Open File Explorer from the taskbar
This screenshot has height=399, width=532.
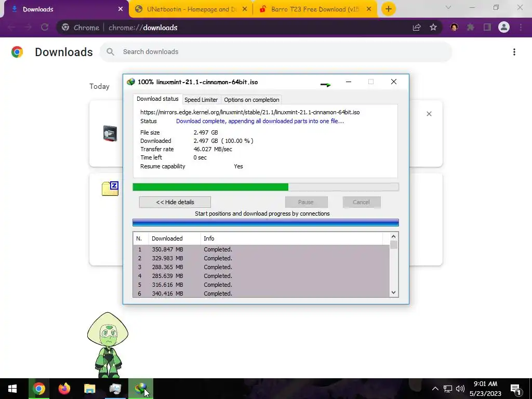coord(89,389)
